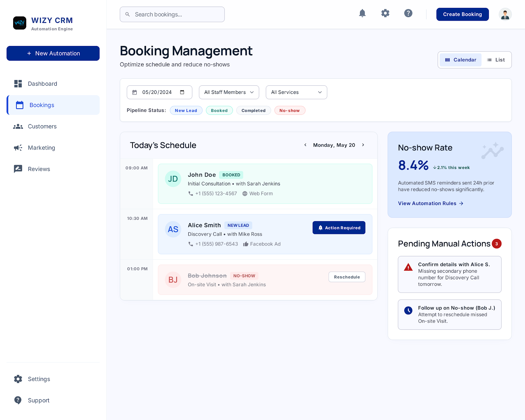Viewport: 525px width, 420px height.
Task: Click the phone icon next to John Doe's number
Action: tap(191, 194)
